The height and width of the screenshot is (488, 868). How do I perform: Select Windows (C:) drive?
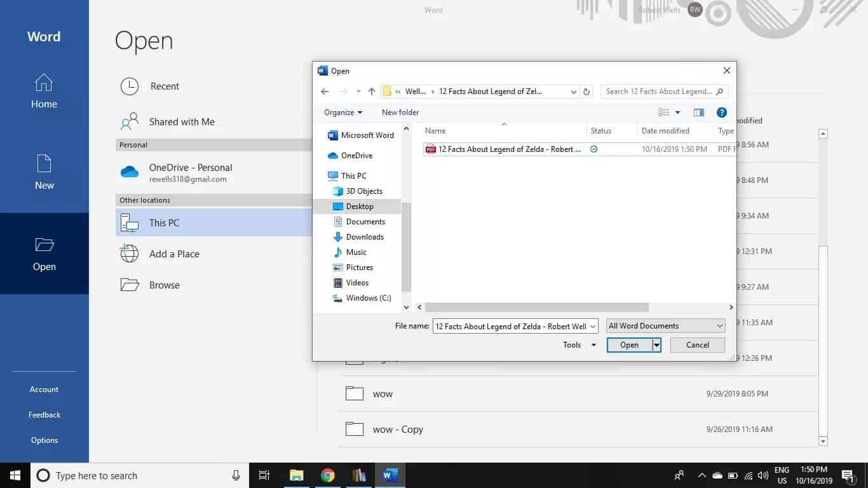tap(362, 298)
